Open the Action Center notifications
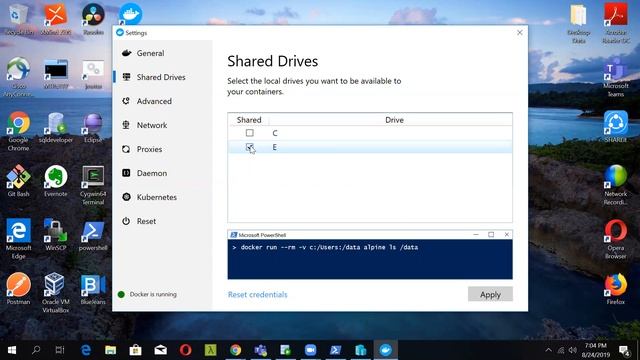640x360 pixels. click(x=624, y=350)
